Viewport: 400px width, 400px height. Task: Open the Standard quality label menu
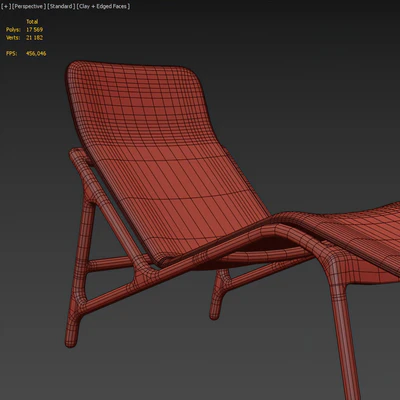click(x=61, y=6)
